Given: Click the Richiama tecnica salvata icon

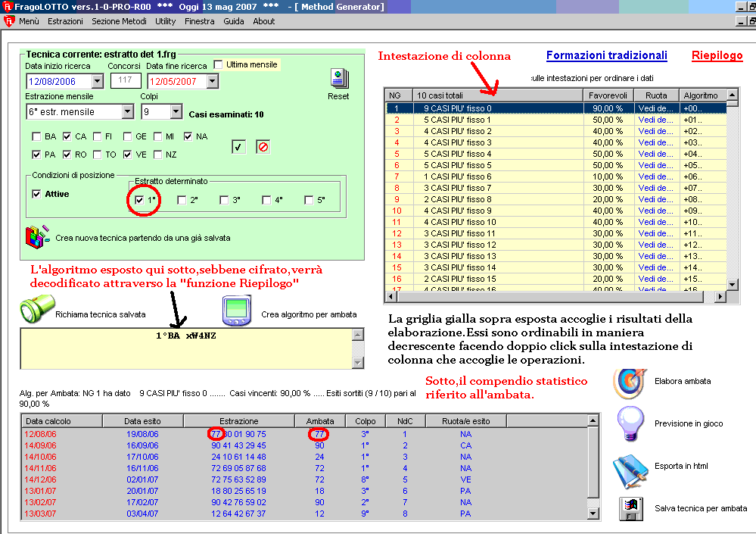Looking at the screenshot, I should [x=34, y=311].
